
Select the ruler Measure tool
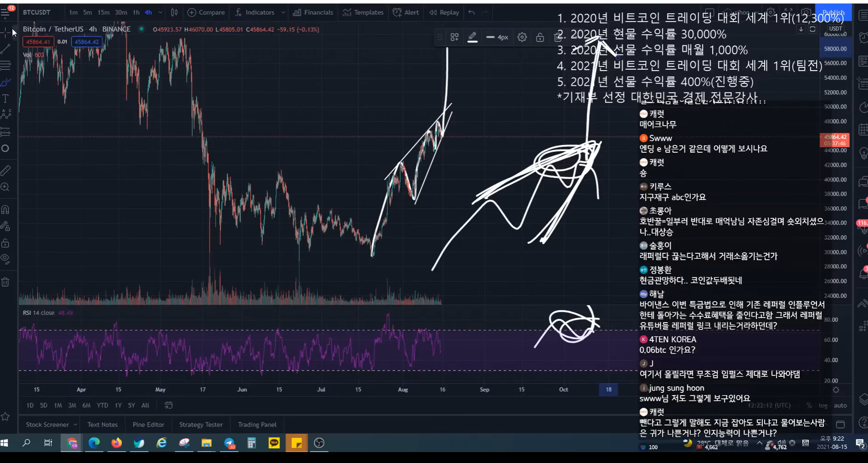tap(5, 170)
